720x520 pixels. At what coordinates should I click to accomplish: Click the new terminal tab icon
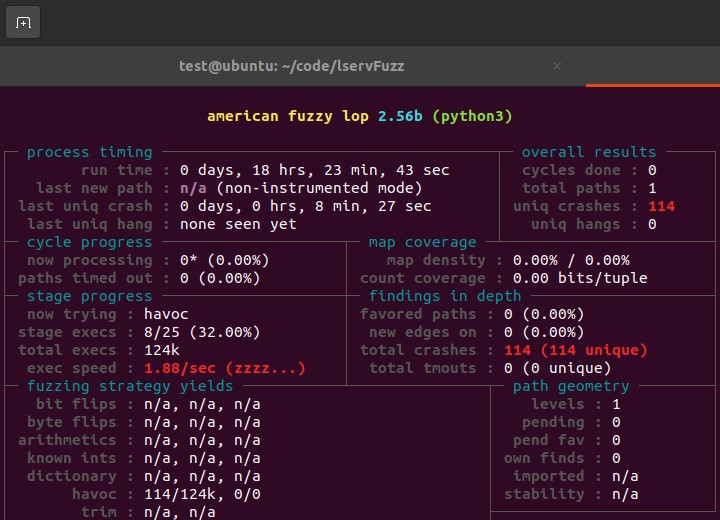(23, 22)
